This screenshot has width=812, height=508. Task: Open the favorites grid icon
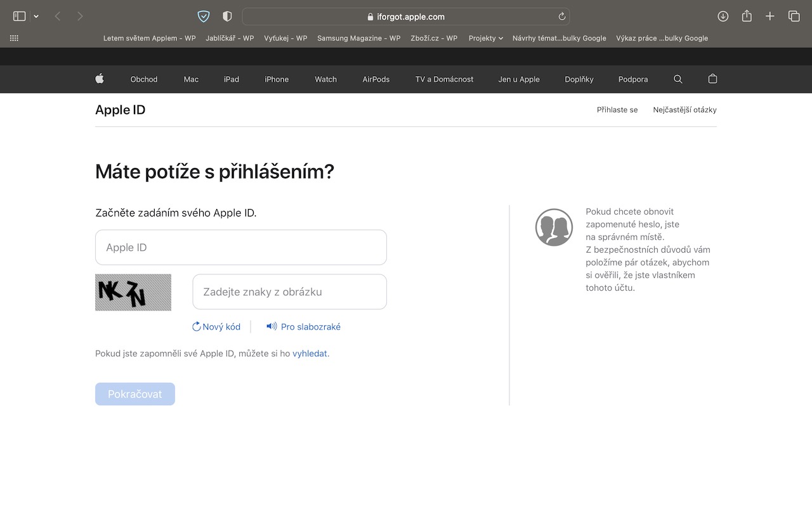click(x=15, y=38)
